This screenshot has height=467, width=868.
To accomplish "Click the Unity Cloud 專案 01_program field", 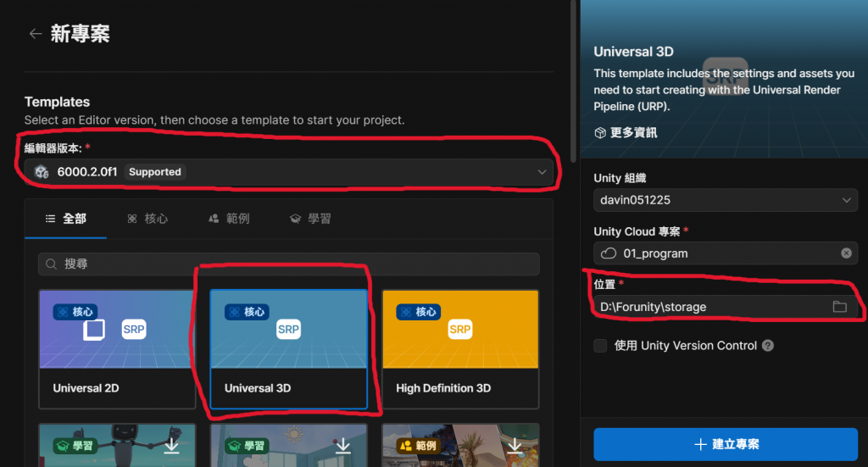I will 726,253.
